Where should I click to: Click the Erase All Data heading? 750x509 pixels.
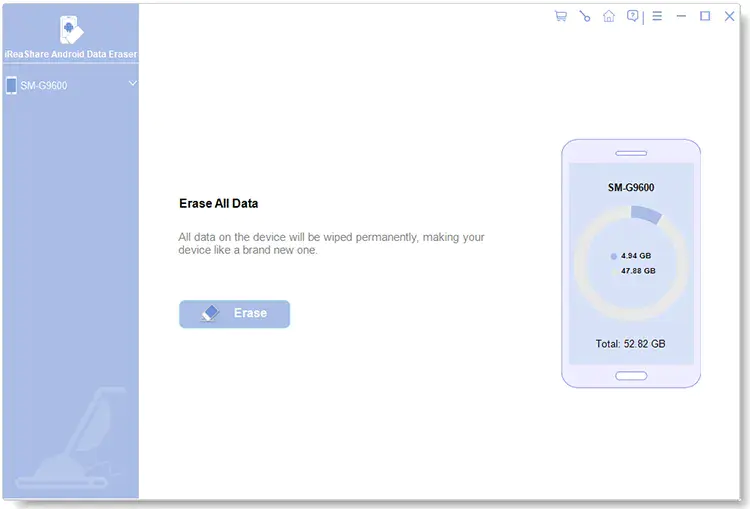point(219,203)
